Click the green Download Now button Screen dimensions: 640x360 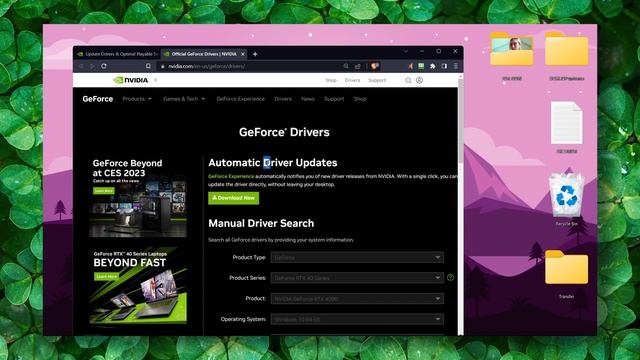[x=233, y=198]
